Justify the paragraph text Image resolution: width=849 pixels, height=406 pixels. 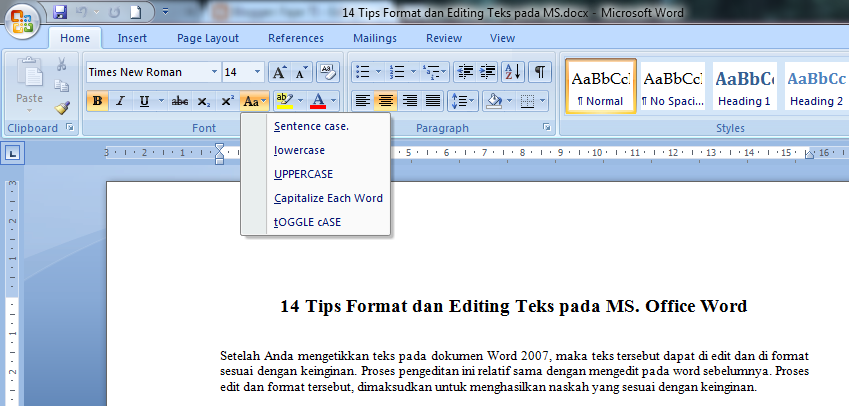[x=433, y=101]
